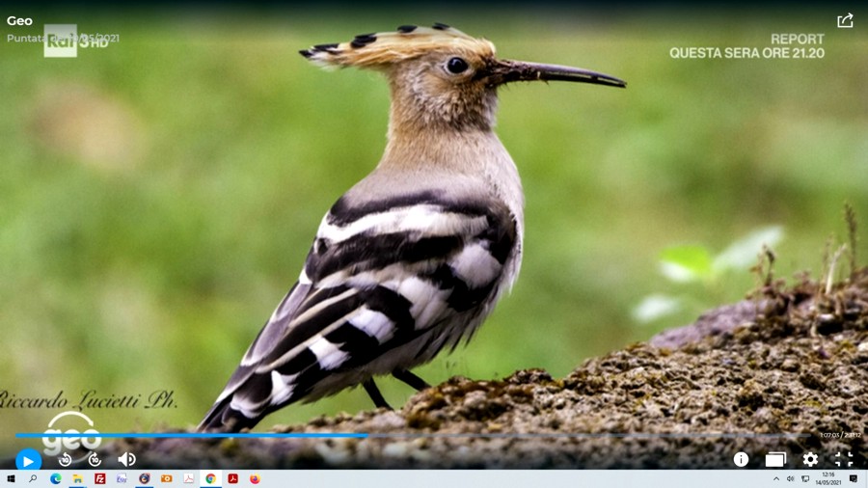Switch to Google Chrome in taskbar
The width and height of the screenshot is (868, 488).
210,479
